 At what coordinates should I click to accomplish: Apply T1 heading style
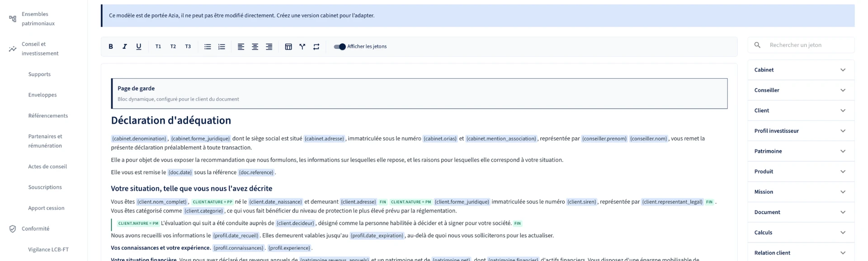[158, 47]
